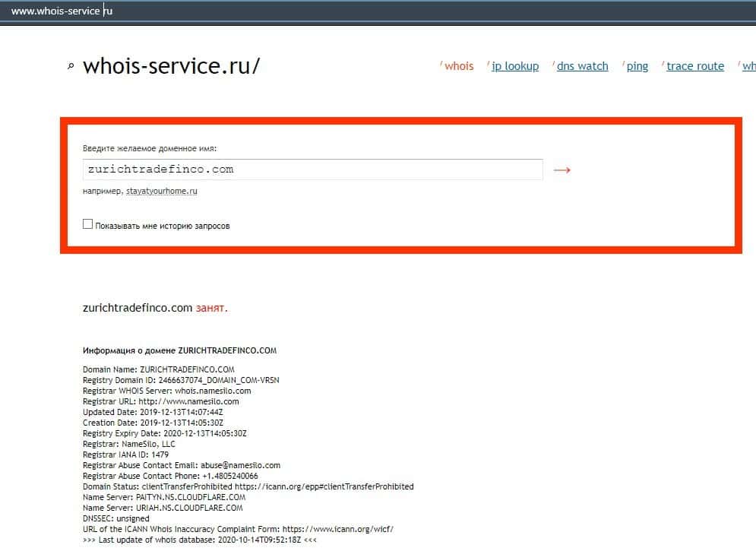Select the 'Updated Date: 2019-12-13T14:07:44Z' line
756x548 pixels.
click(x=153, y=412)
